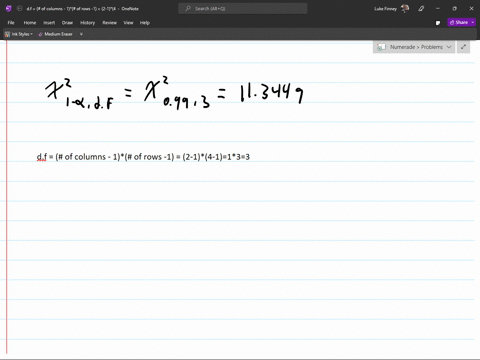Click the Back arrow in title bar

point(19,9)
